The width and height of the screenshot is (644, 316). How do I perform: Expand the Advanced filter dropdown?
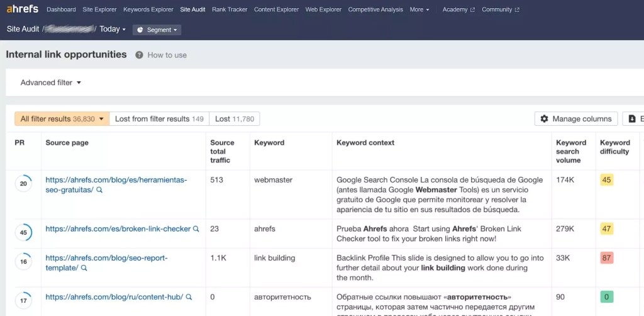tap(51, 82)
